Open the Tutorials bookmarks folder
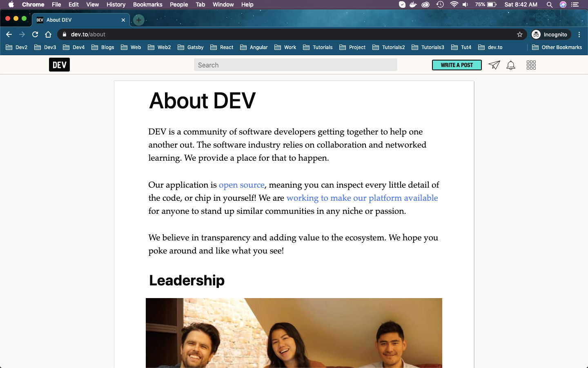Screen dimensions: 588x368 point(318,47)
